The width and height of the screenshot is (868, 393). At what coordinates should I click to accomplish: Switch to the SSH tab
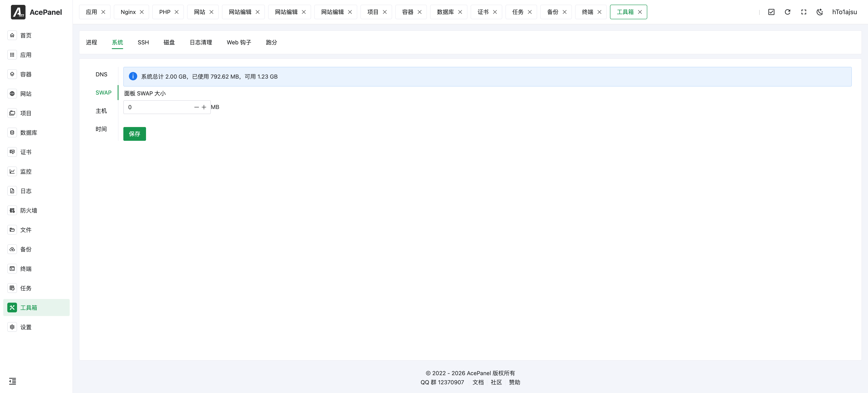(143, 43)
